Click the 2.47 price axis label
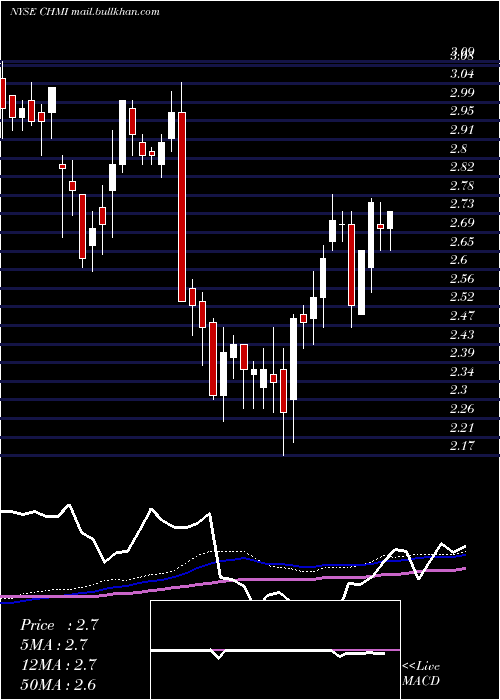Screen dimensions: 500x700 462,316
